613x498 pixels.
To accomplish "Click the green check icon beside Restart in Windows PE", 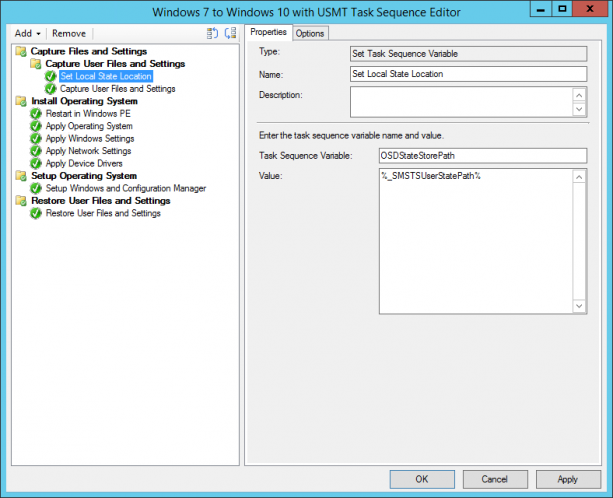I will coord(37,114).
